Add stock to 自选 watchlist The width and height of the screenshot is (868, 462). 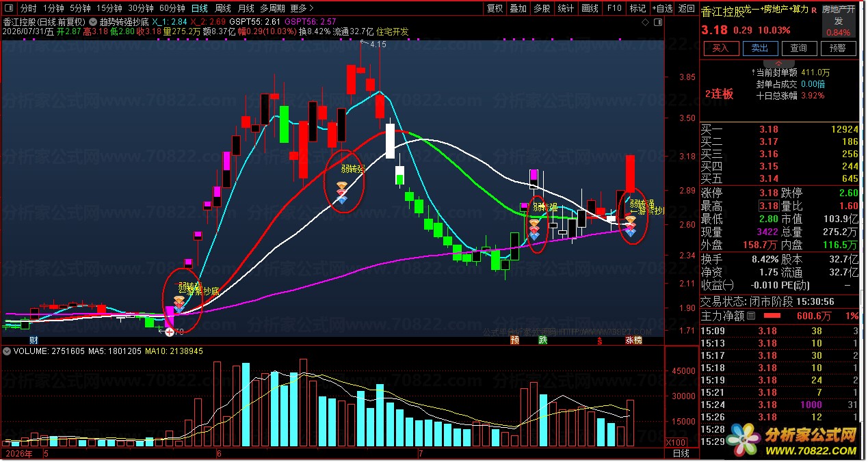661,9
